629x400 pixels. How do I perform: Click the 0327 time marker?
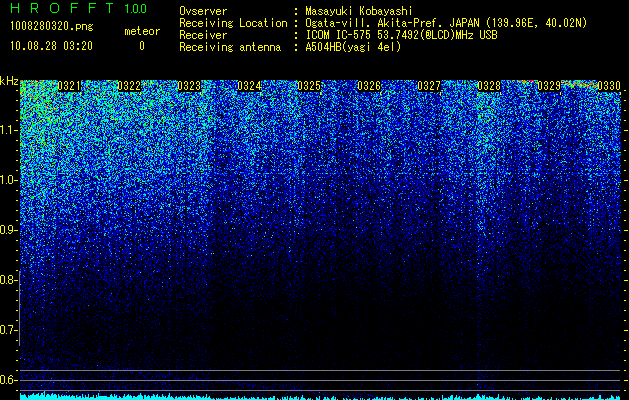pyautogui.click(x=429, y=86)
